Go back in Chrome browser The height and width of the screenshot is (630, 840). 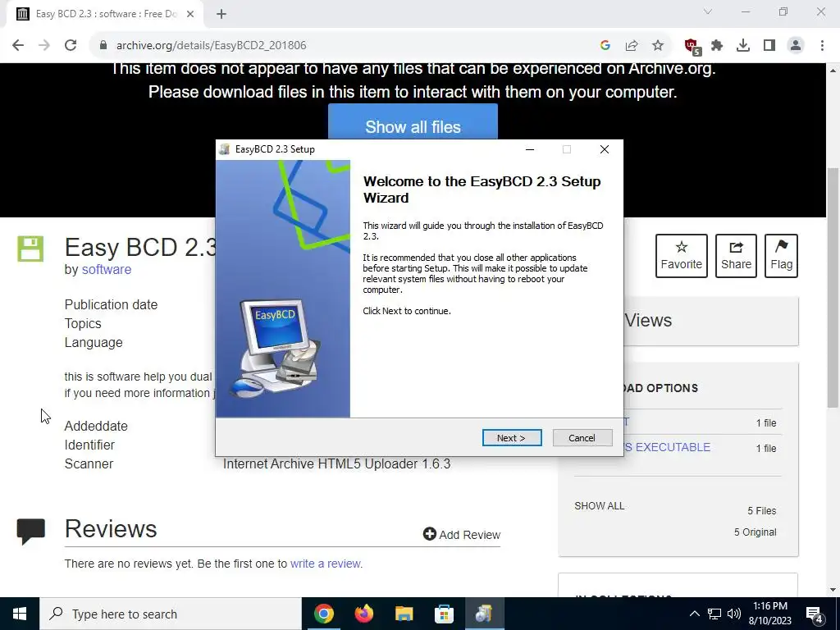point(18,45)
